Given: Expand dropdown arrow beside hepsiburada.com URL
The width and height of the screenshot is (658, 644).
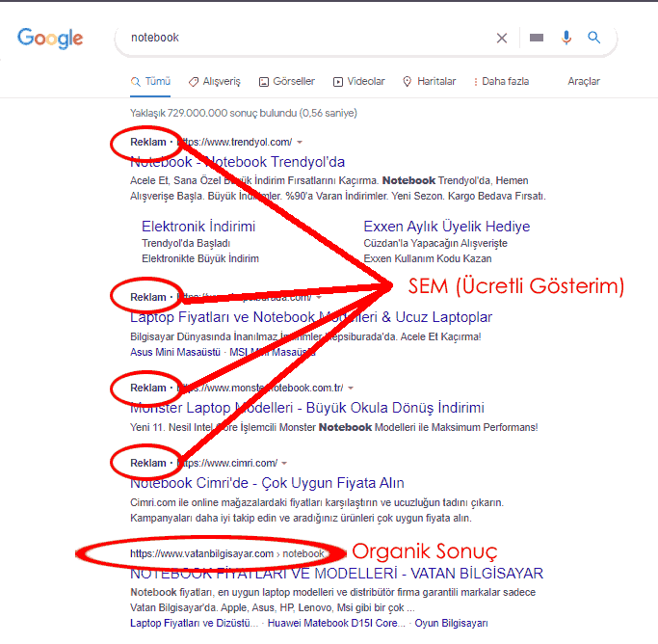Looking at the screenshot, I should [319, 298].
